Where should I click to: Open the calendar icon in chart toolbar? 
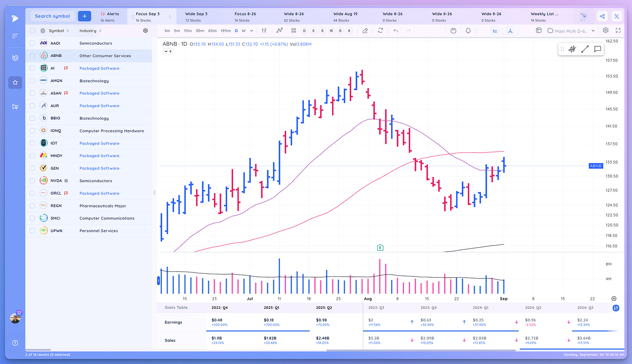454,30
